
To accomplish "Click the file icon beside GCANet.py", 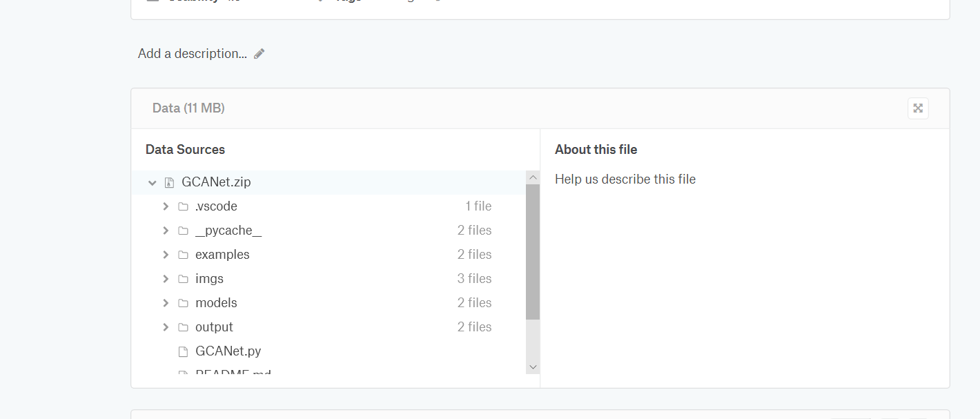I will [x=183, y=351].
